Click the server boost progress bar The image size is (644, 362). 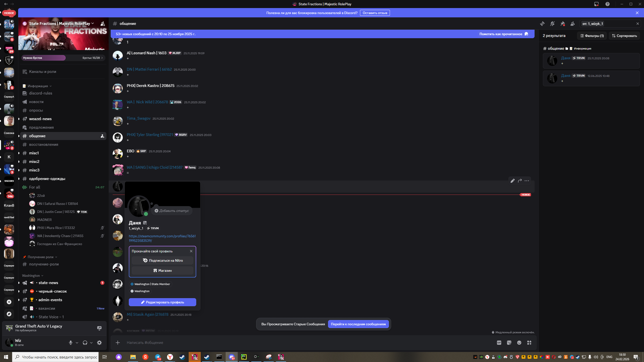[x=63, y=58]
